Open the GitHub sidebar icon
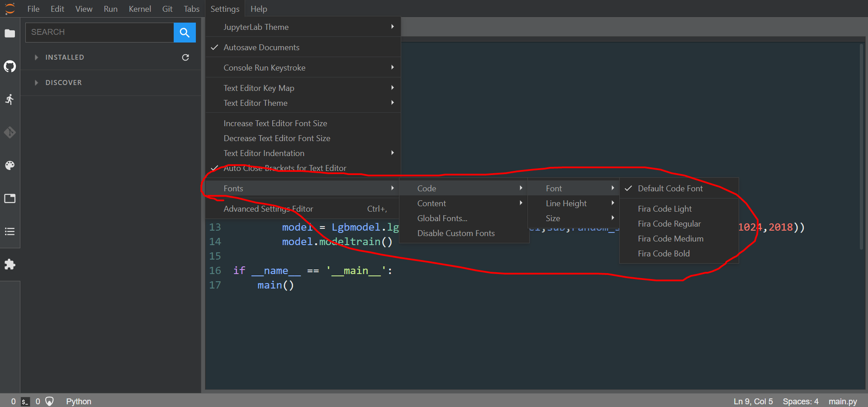This screenshot has height=407, width=868. pos(9,66)
